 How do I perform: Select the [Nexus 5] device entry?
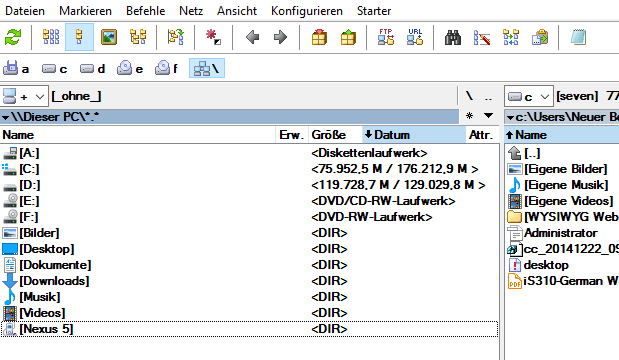(x=249, y=329)
